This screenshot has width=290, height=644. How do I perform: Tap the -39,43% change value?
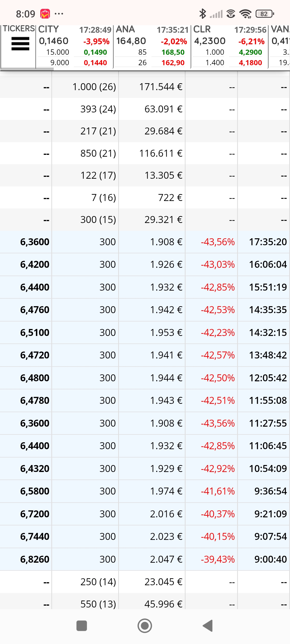tap(218, 559)
